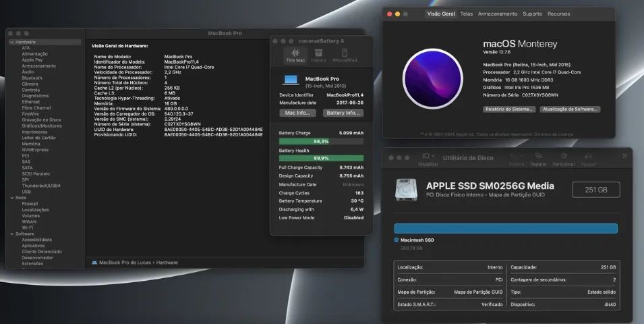Click the 251 GB capacity box
This screenshot has height=324, width=644.
coord(596,190)
